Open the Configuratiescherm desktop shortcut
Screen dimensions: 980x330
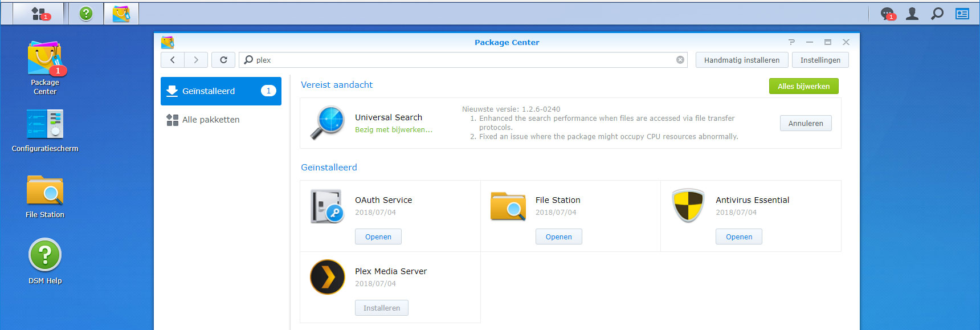pyautogui.click(x=45, y=131)
